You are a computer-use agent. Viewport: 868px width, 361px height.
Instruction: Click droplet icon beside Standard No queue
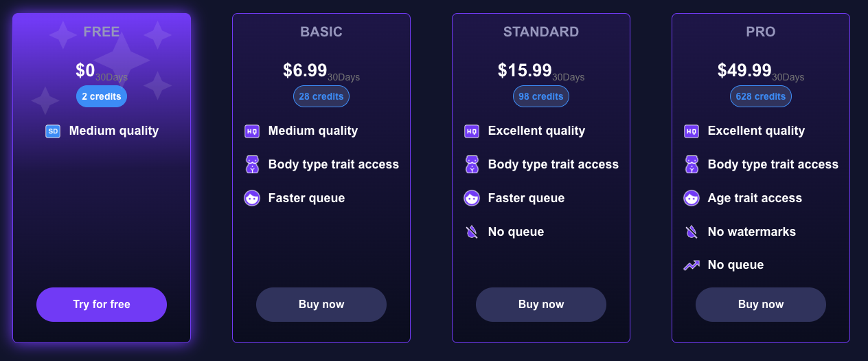[472, 232]
